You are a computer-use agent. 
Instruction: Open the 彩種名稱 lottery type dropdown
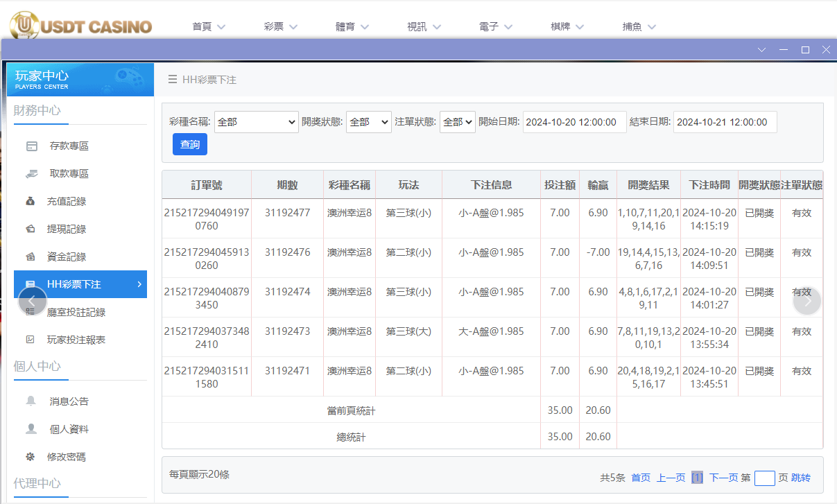pos(256,121)
